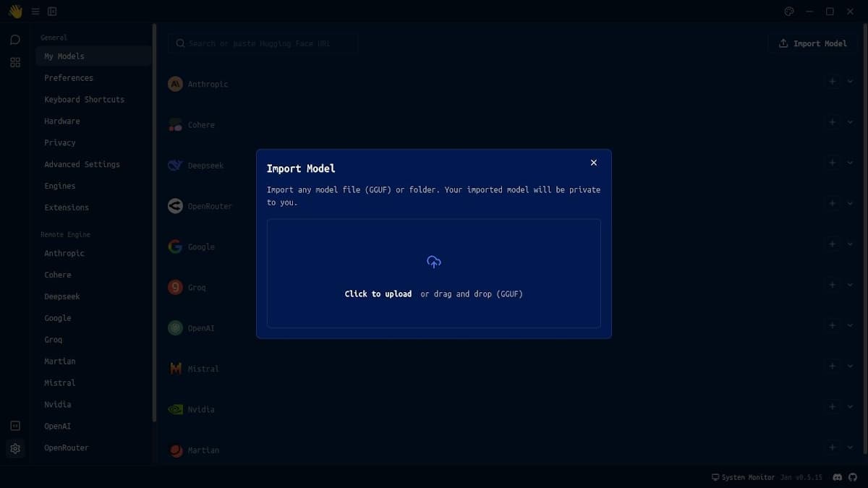Toggle the sidebar panel icon in title bar

tap(52, 12)
